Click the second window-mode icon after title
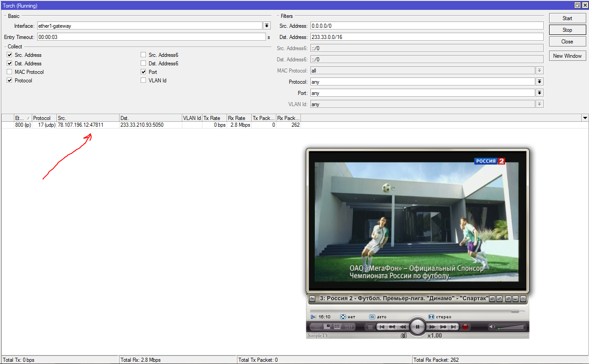Screen dimensions: 589x364 [x=499, y=299]
